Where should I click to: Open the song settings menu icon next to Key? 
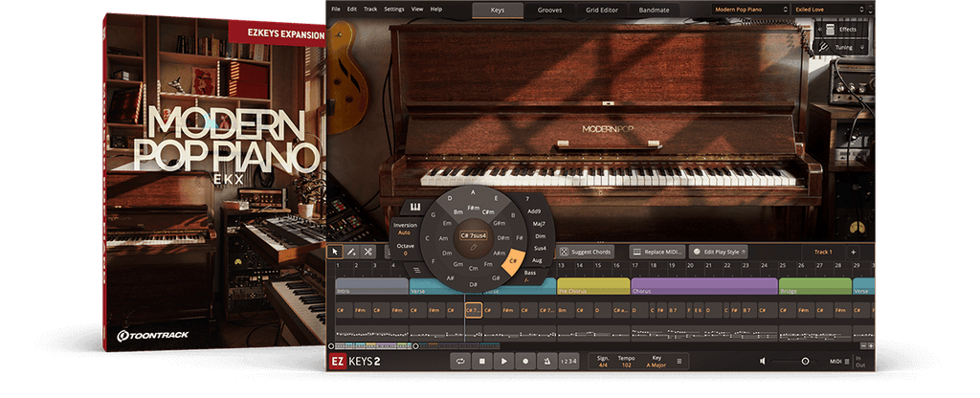point(679,361)
